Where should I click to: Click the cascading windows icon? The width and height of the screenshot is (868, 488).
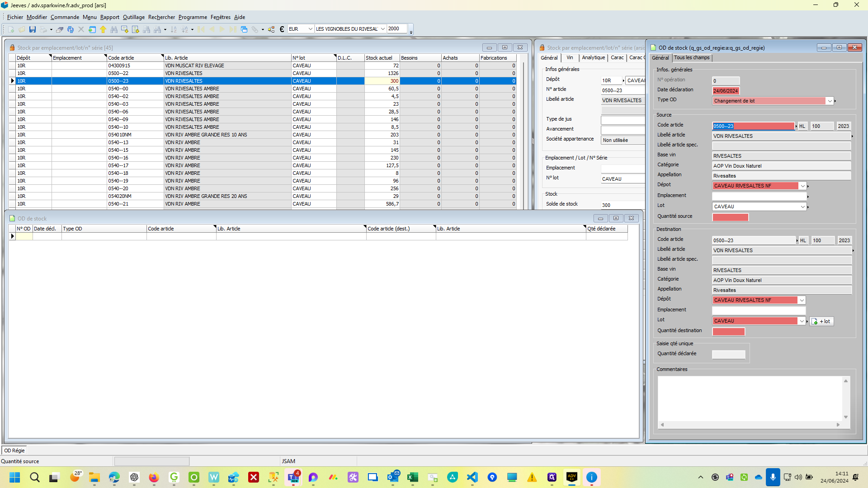click(x=244, y=29)
